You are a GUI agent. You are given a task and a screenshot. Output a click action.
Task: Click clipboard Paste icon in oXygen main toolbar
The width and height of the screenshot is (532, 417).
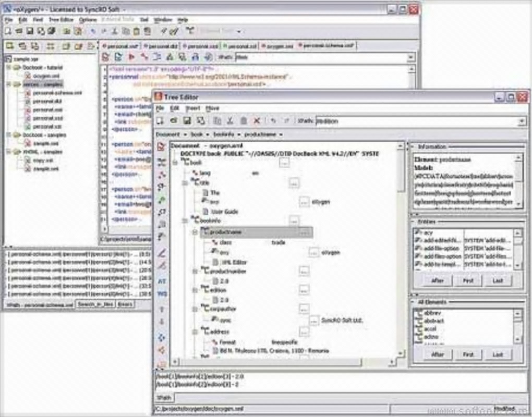pos(137,31)
